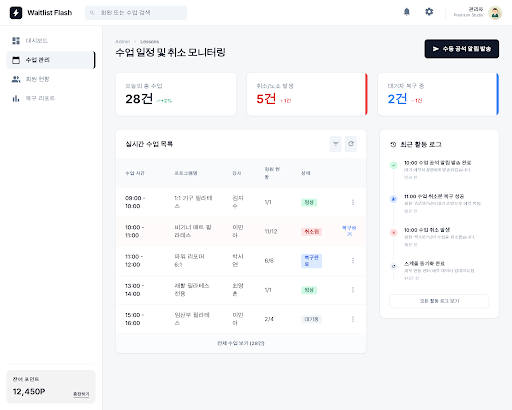The height and width of the screenshot is (410, 512).
Task: Open settings via gear icon
Action: [429, 12]
